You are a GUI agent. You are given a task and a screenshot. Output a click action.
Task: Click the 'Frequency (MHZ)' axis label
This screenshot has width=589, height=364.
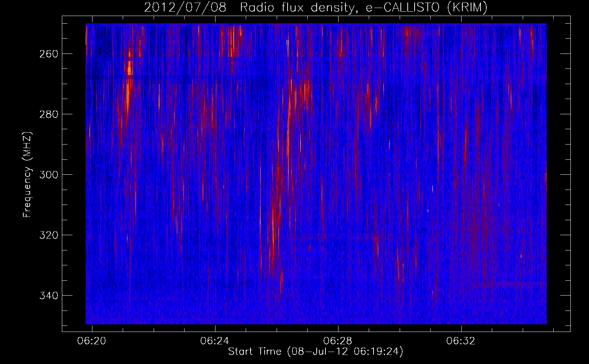coord(28,175)
